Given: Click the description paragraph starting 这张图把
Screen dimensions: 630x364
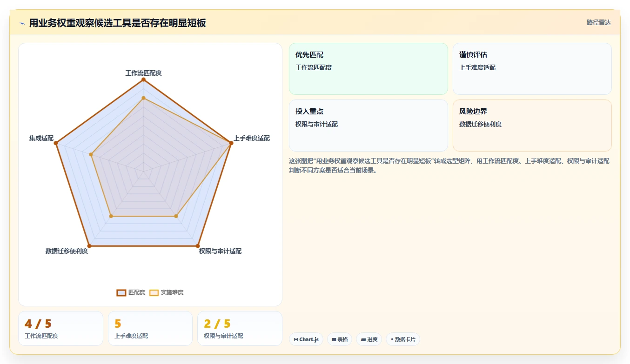Looking at the screenshot, I should pyautogui.click(x=449, y=165).
